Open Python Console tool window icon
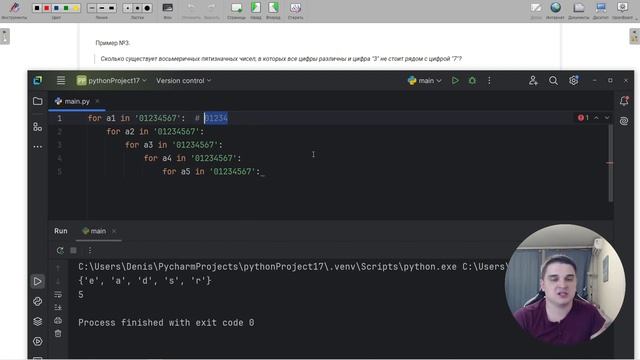Viewport: 640px width, 360px height. coord(38,301)
